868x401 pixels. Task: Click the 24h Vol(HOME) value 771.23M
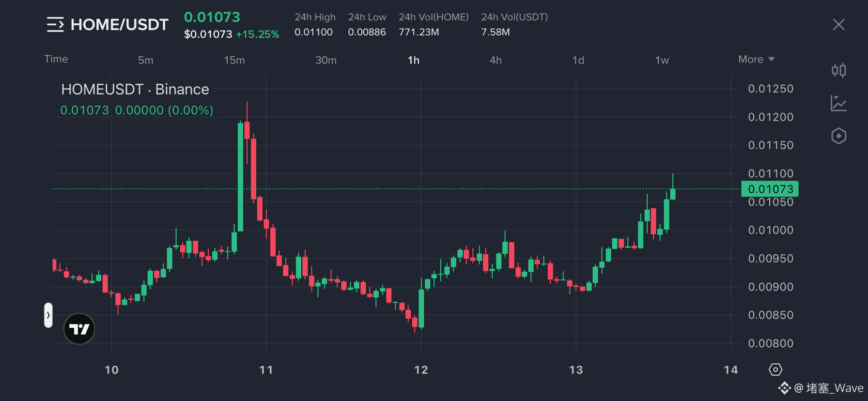(x=419, y=32)
